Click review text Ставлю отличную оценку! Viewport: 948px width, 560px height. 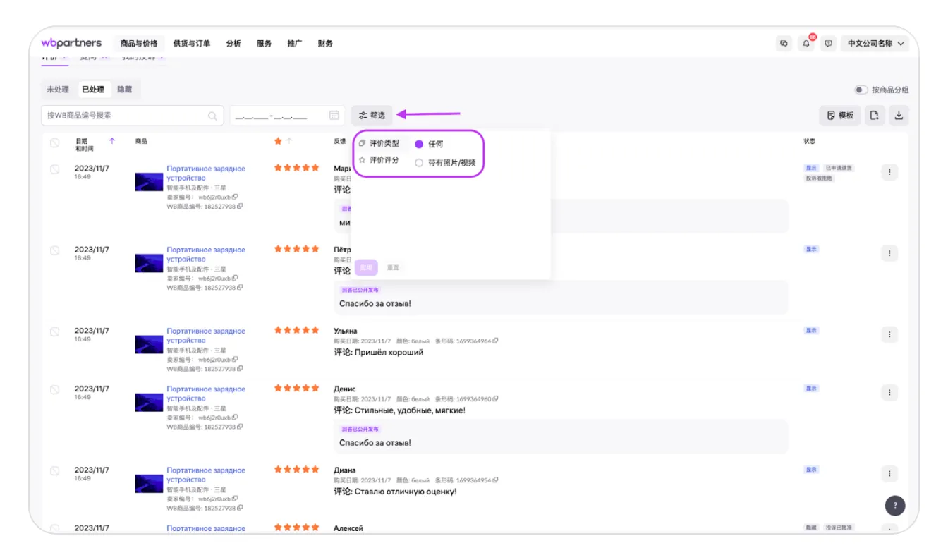coord(406,492)
